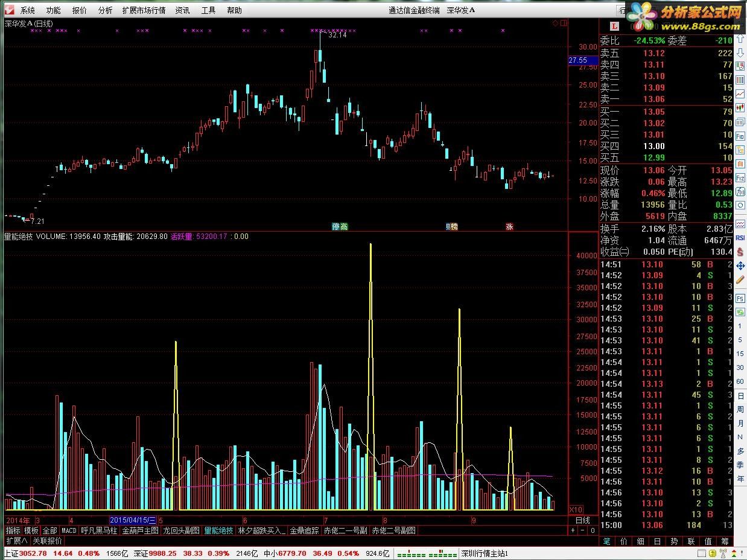The height and width of the screenshot is (560, 747).
Task: Open the candlestick chart icon
Action: click(740, 107)
